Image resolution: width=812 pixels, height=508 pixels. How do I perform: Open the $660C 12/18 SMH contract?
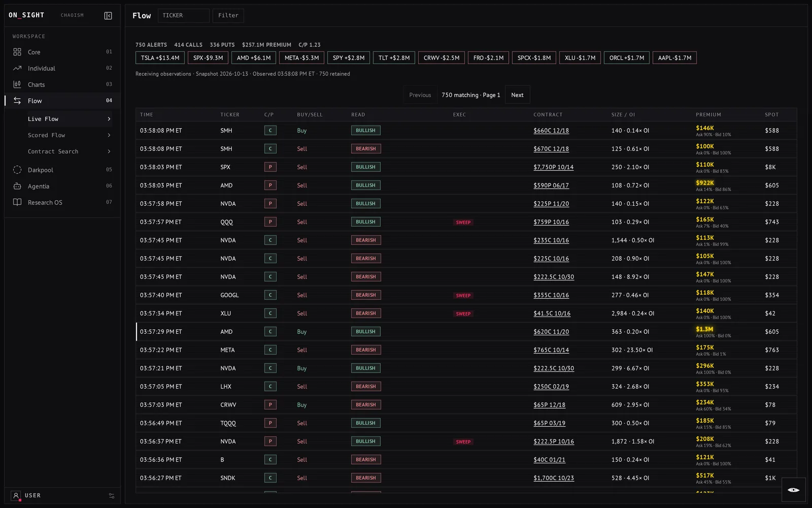tap(551, 131)
